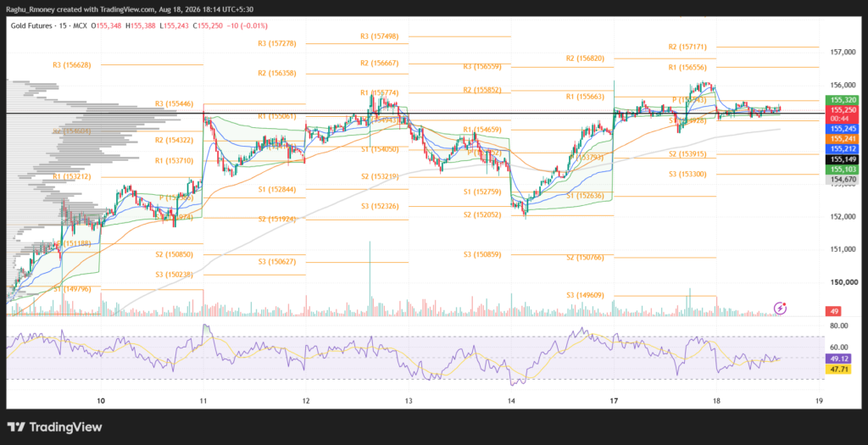Click the pivot label S1 (149796)
The height and width of the screenshot is (445, 868).
coord(72,288)
